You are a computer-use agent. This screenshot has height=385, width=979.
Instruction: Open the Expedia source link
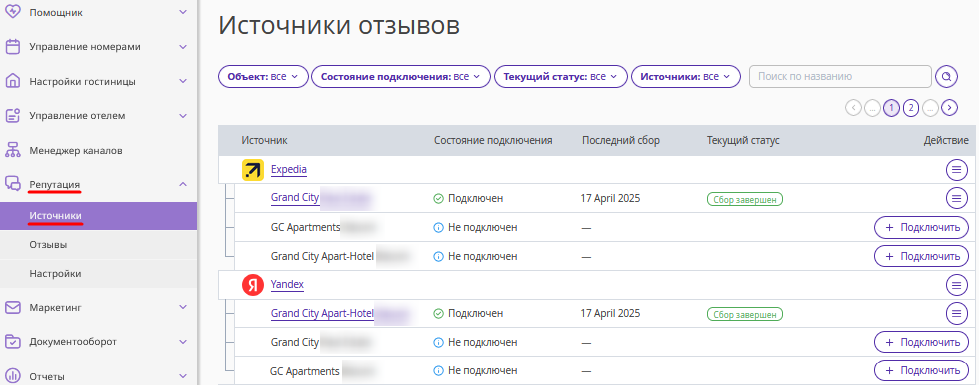click(288, 170)
